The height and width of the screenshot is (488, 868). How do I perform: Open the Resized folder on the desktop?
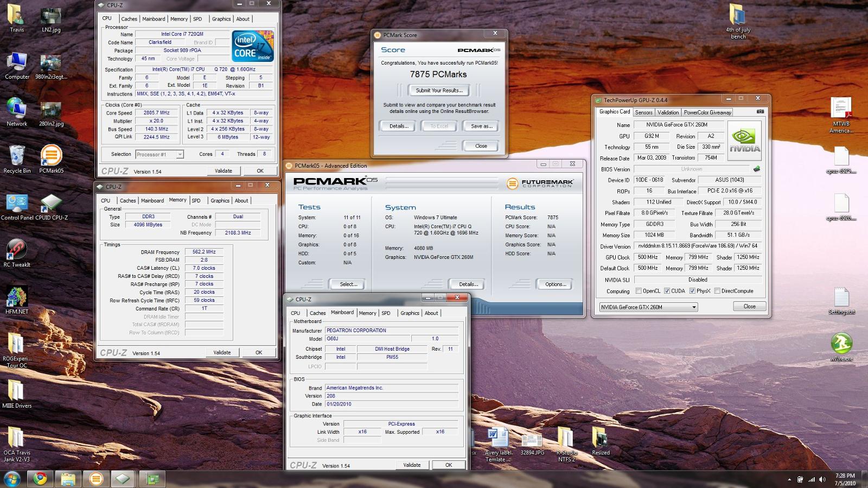600,441
